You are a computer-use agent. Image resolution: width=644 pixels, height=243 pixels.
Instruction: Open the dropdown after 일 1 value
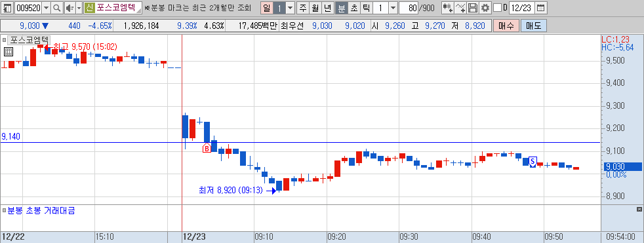290,7
